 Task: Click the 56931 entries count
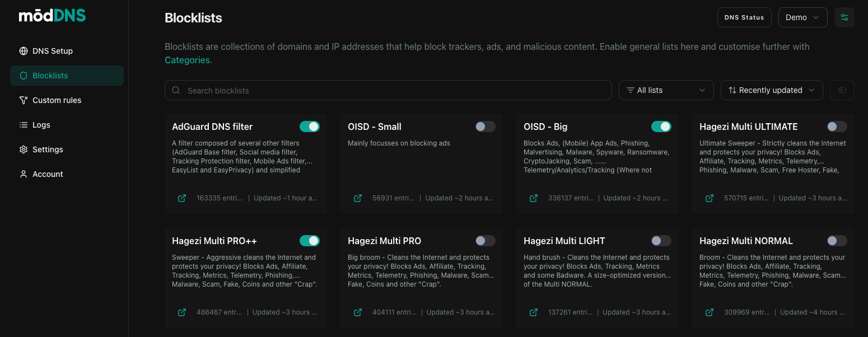(x=394, y=198)
